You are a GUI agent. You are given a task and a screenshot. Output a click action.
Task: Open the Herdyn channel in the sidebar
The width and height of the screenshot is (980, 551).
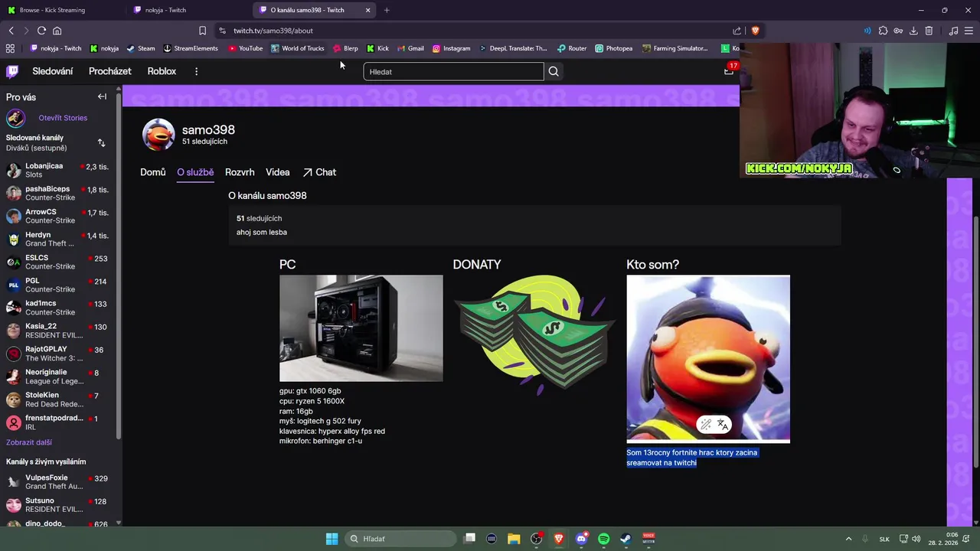coord(59,239)
